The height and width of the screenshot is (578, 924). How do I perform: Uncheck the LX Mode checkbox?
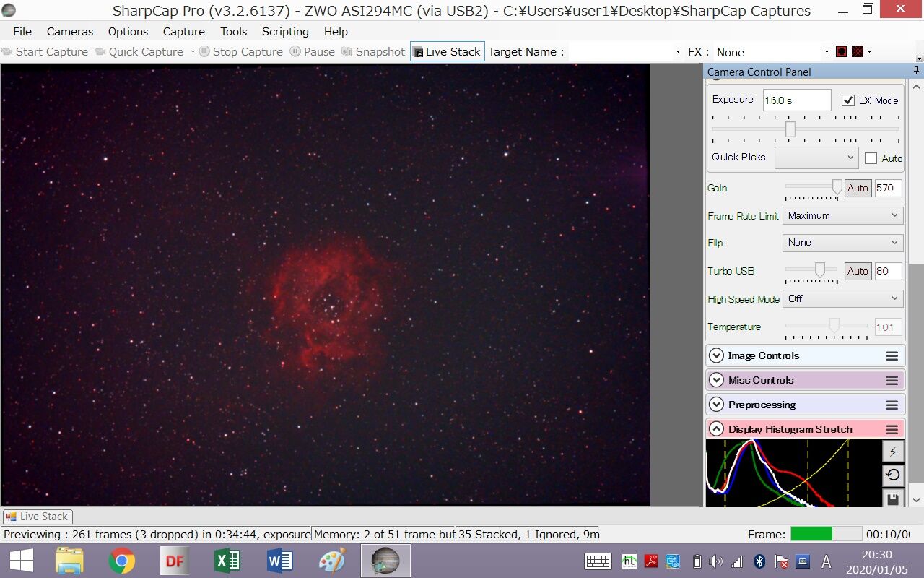pos(848,100)
